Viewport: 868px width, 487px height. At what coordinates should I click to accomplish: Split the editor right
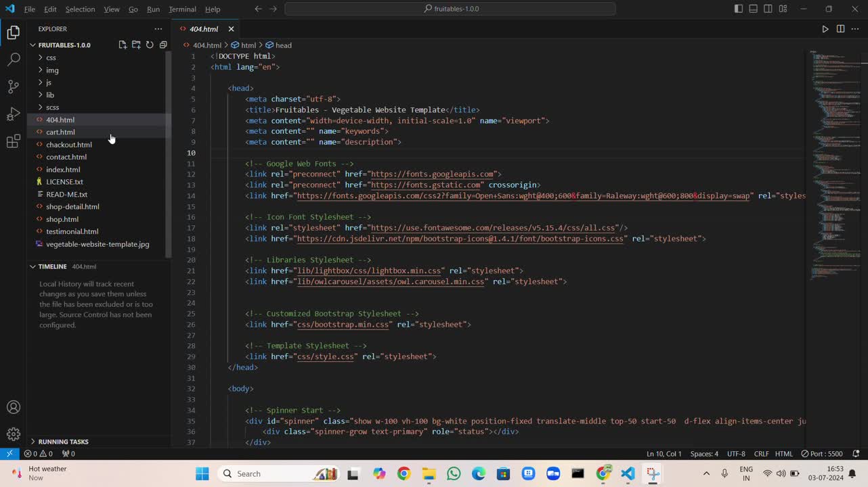pos(840,29)
